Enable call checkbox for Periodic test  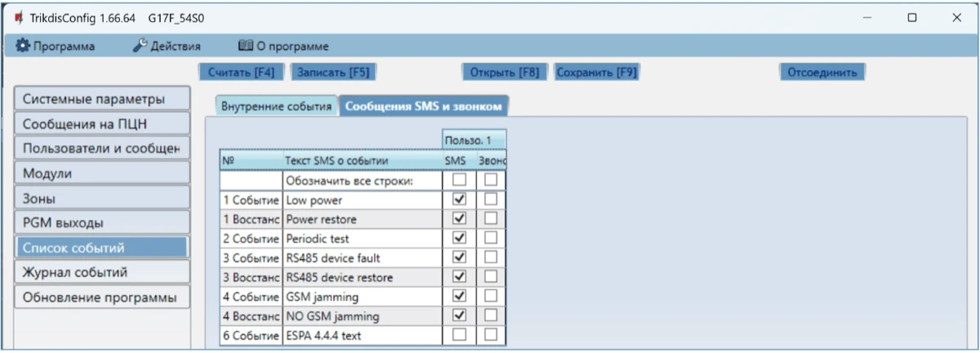[491, 238]
